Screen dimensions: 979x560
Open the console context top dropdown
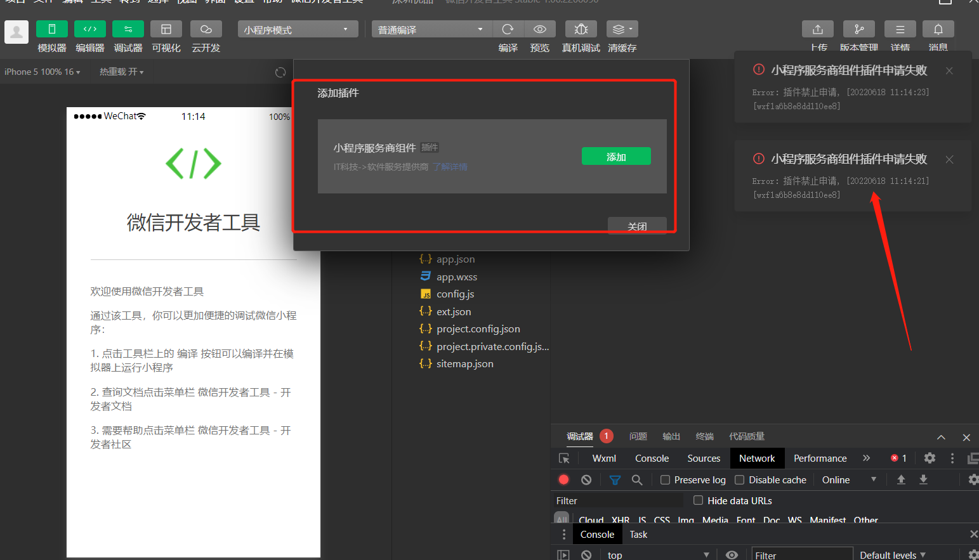tap(658, 555)
